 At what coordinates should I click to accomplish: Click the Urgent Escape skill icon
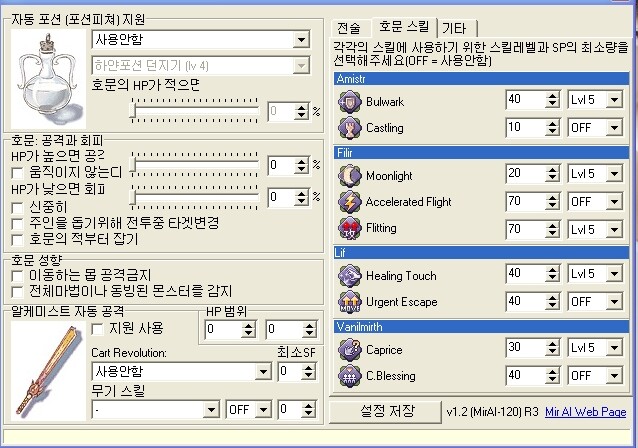point(350,301)
